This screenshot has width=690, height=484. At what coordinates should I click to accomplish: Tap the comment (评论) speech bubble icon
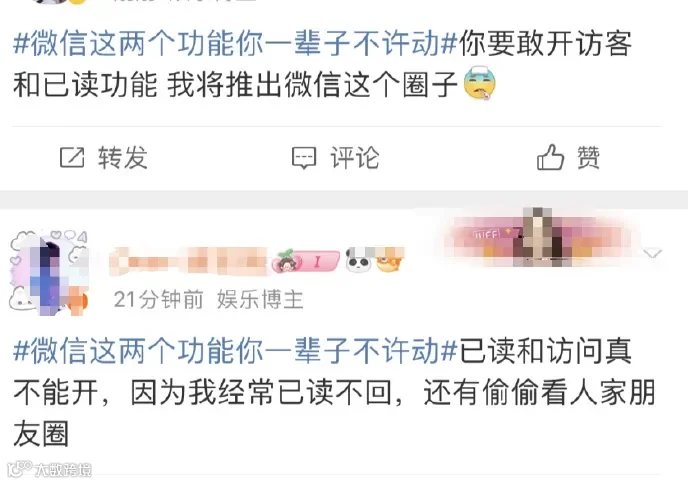pos(304,158)
